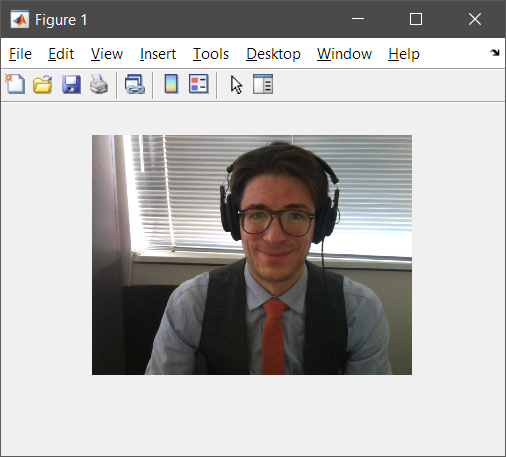This screenshot has height=457, width=506.
Task: Insert a colorbar using the toolbar icon
Action: 171,84
